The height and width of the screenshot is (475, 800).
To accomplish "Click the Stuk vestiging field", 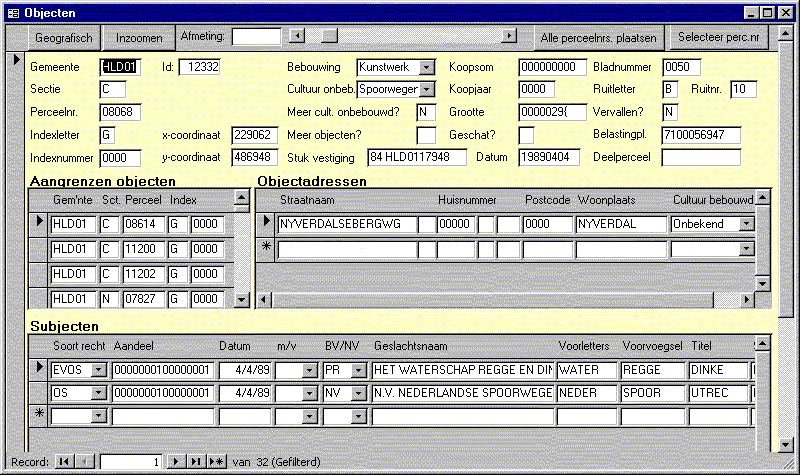I will 416,157.
